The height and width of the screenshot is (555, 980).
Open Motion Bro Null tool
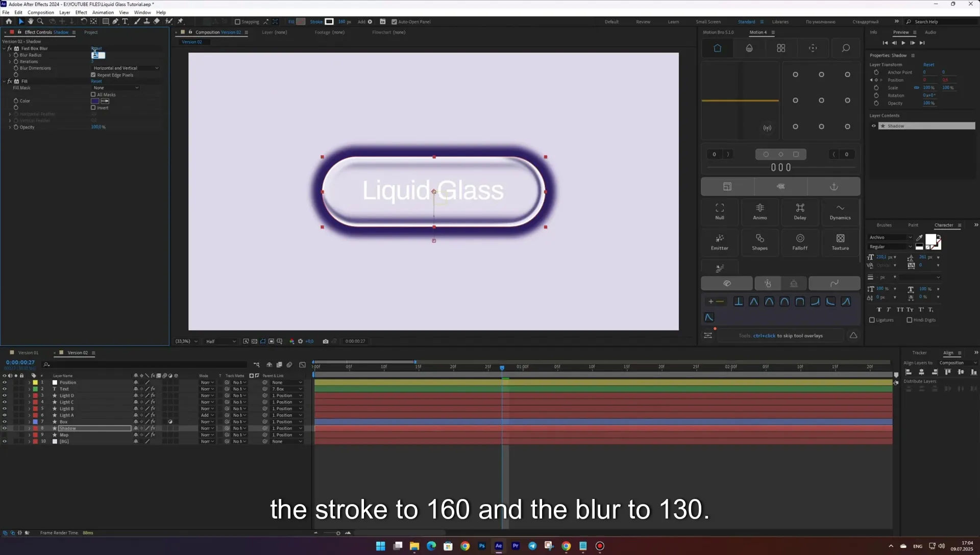[x=720, y=211]
